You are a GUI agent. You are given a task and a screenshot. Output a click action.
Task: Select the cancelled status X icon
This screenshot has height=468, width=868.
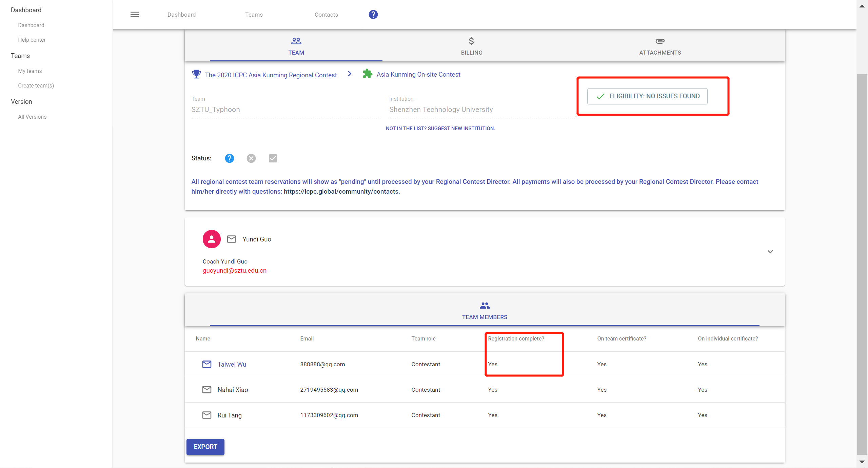click(x=251, y=158)
